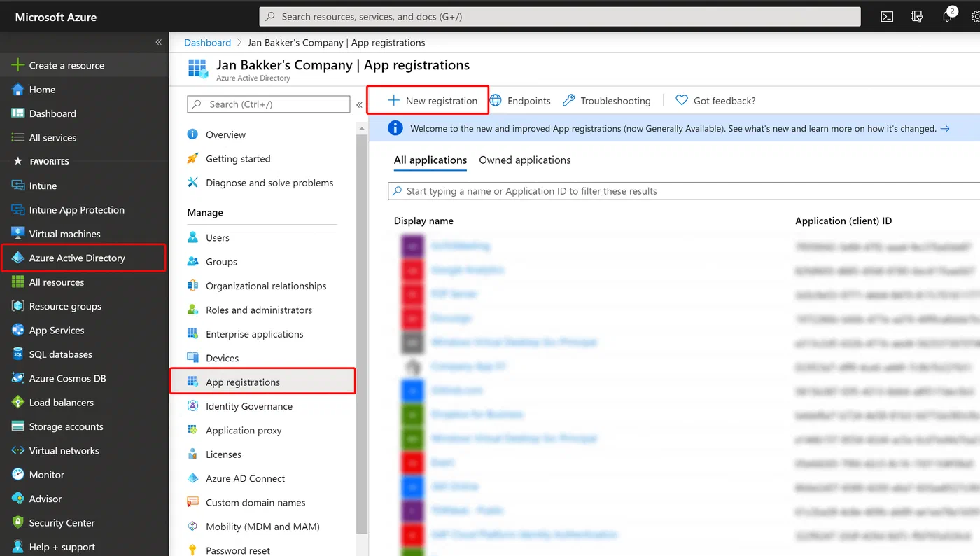980x556 pixels.
Task: Click the Search (Ctrl+/) menu field
Action: tap(269, 104)
